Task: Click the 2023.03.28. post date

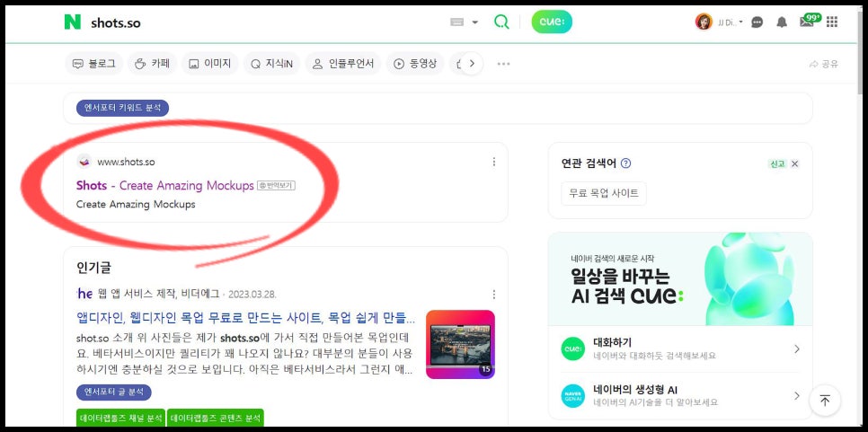Action: pyautogui.click(x=252, y=294)
